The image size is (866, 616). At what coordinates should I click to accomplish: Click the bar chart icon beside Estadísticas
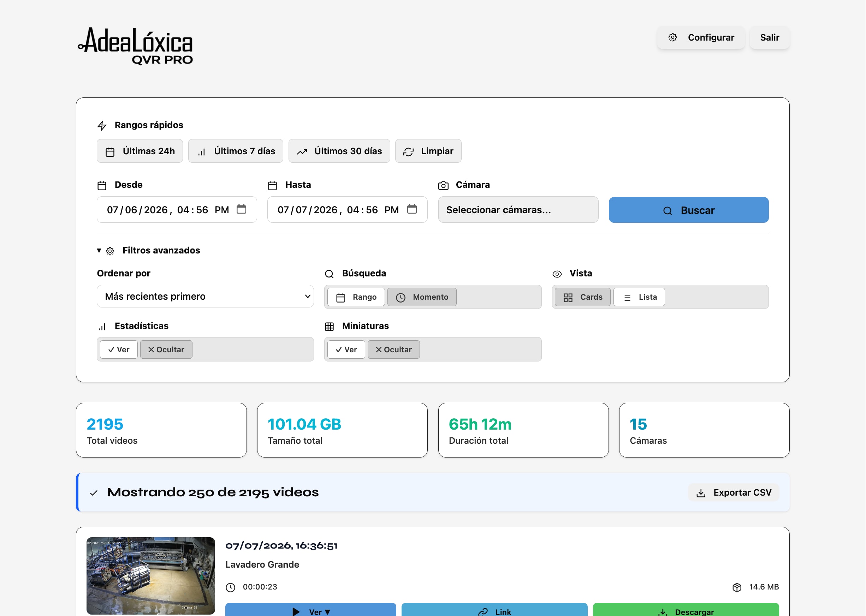click(x=102, y=327)
